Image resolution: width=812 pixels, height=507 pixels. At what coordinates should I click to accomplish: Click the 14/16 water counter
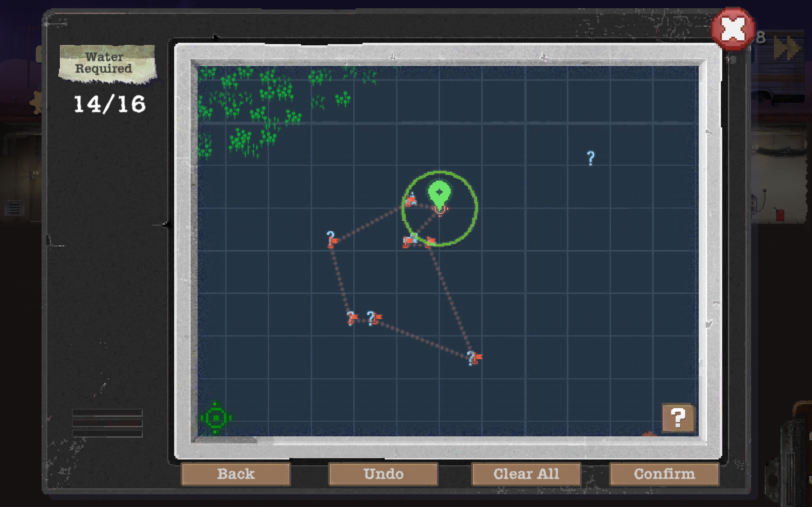(x=110, y=104)
